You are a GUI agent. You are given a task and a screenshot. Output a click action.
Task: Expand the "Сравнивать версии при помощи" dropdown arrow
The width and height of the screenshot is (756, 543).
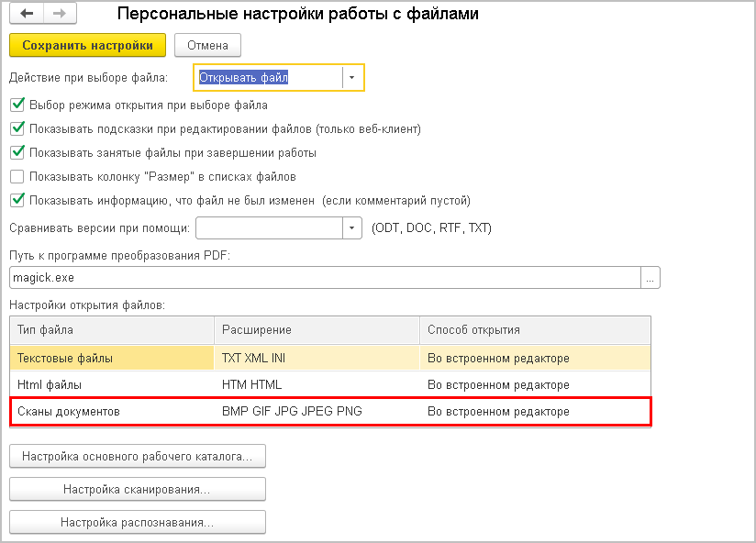tap(352, 227)
